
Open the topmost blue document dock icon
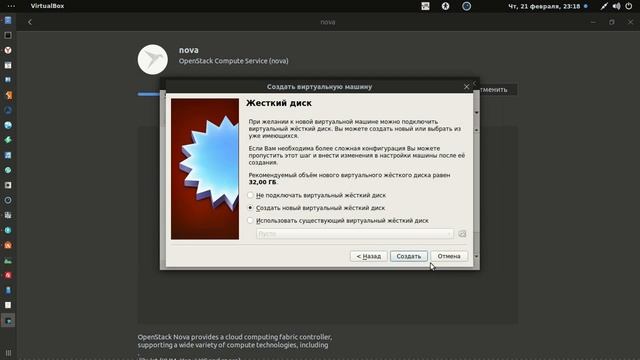(x=8, y=20)
